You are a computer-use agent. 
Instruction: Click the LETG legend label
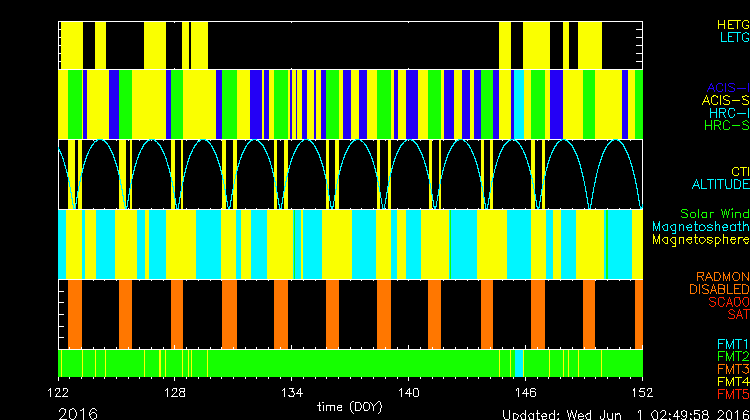coord(733,37)
